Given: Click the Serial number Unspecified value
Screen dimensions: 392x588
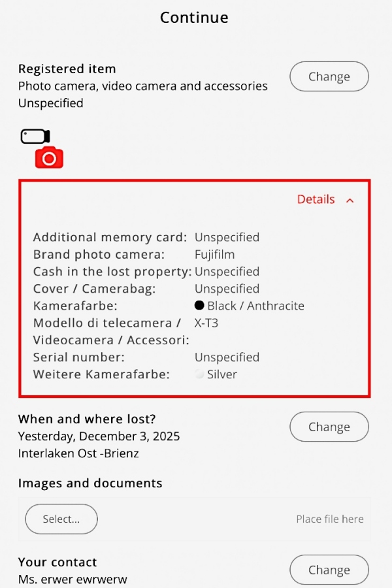Looking at the screenshot, I should click(x=227, y=357).
